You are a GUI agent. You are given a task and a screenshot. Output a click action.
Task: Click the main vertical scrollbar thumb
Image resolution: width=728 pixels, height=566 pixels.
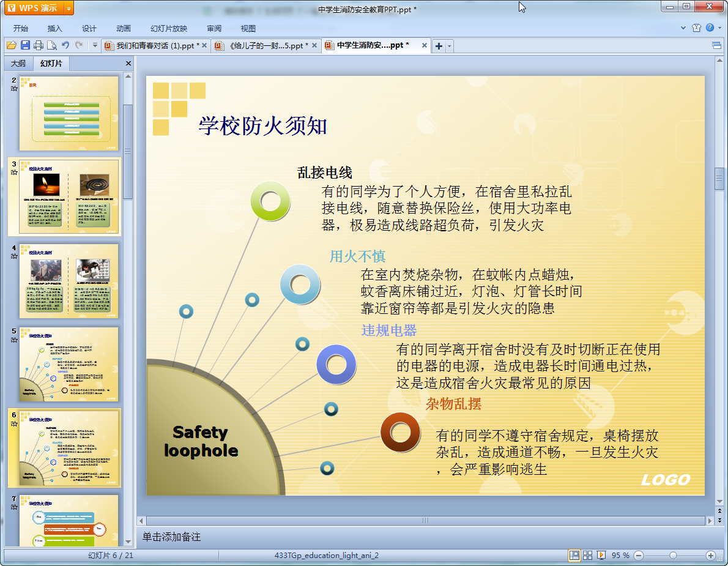(x=719, y=178)
